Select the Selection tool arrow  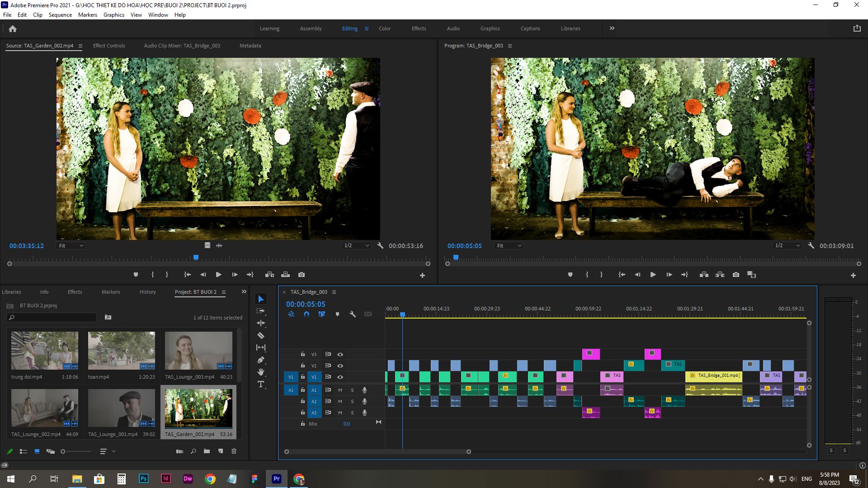(x=261, y=299)
